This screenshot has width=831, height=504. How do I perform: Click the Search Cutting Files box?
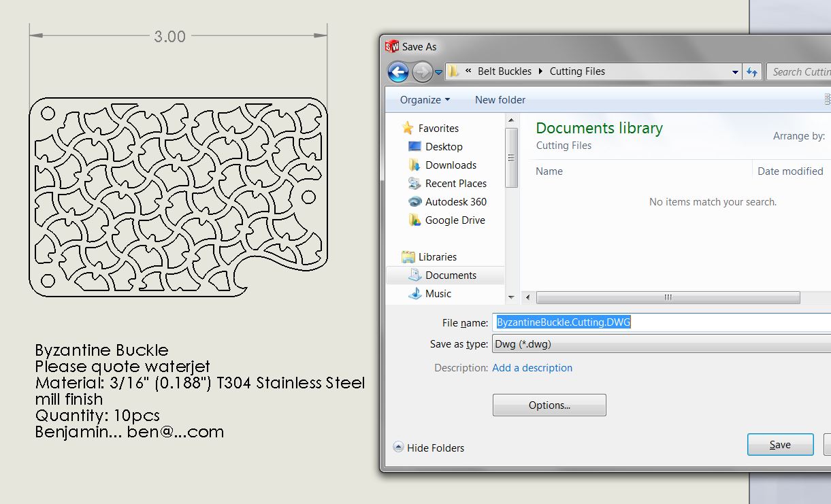tap(800, 71)
